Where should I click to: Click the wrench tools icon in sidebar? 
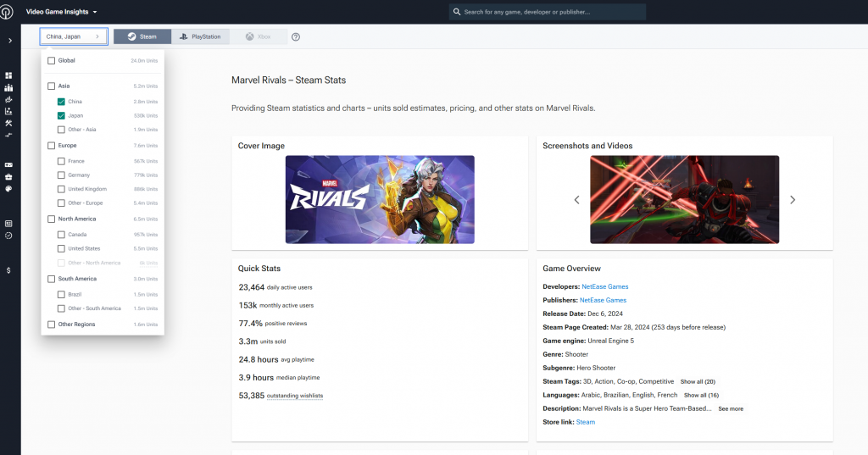click(8, 123)
